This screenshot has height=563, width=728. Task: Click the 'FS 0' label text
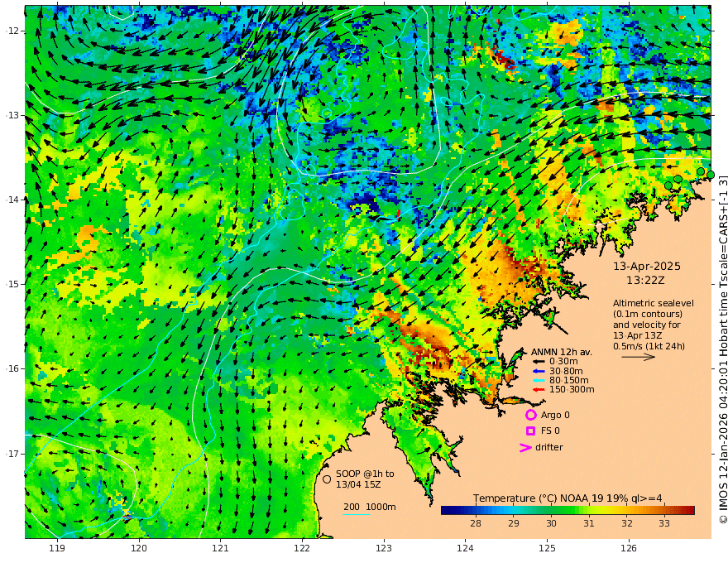[x=550, y=431]
